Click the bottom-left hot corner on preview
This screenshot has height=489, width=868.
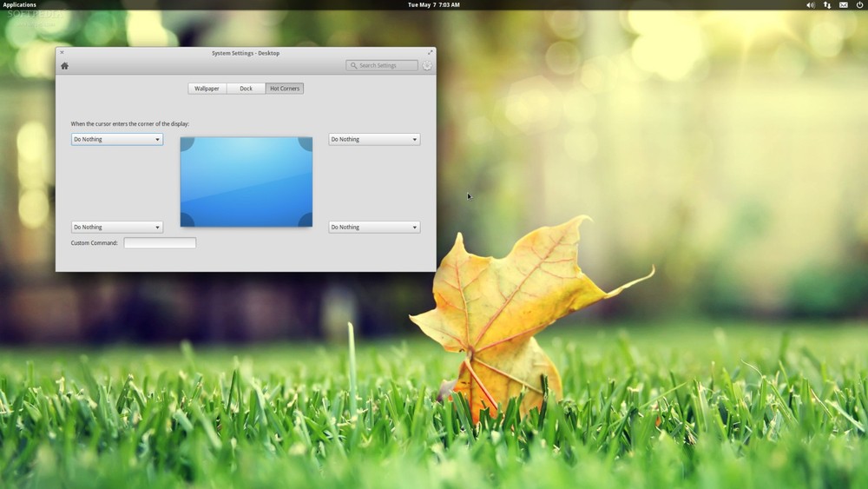[187, 221]
